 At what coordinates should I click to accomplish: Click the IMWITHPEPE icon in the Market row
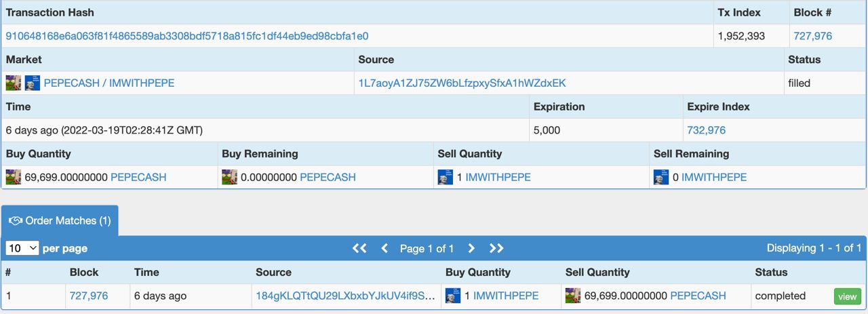[x=33, y=83]
